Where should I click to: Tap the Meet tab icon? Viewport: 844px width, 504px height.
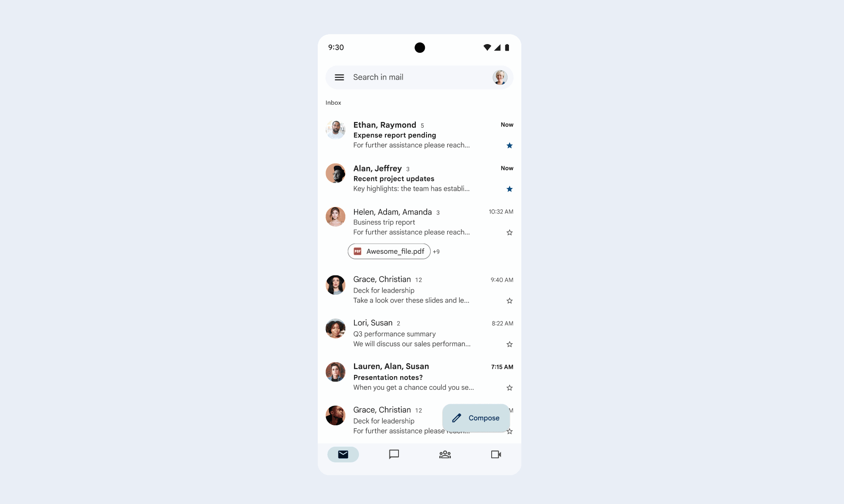coord(497,454)
